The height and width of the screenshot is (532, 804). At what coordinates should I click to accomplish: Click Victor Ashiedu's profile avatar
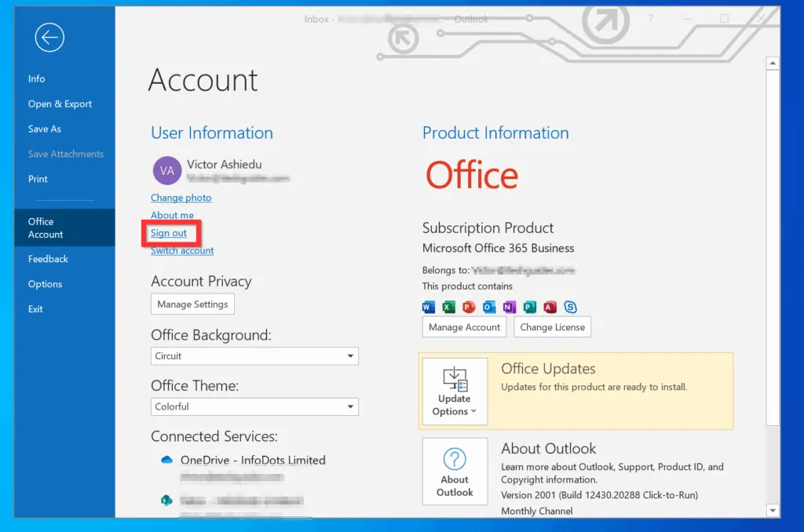166,170
